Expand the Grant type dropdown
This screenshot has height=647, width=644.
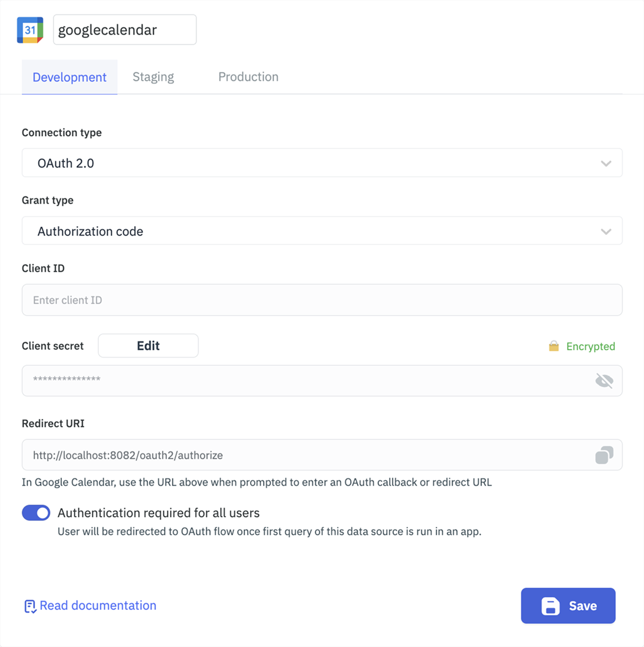(x=322, y=231)
